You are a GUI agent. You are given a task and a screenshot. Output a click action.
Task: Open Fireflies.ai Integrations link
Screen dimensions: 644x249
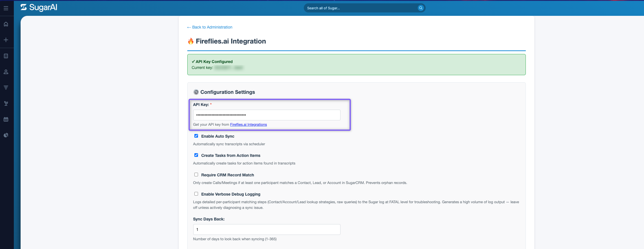249,125
